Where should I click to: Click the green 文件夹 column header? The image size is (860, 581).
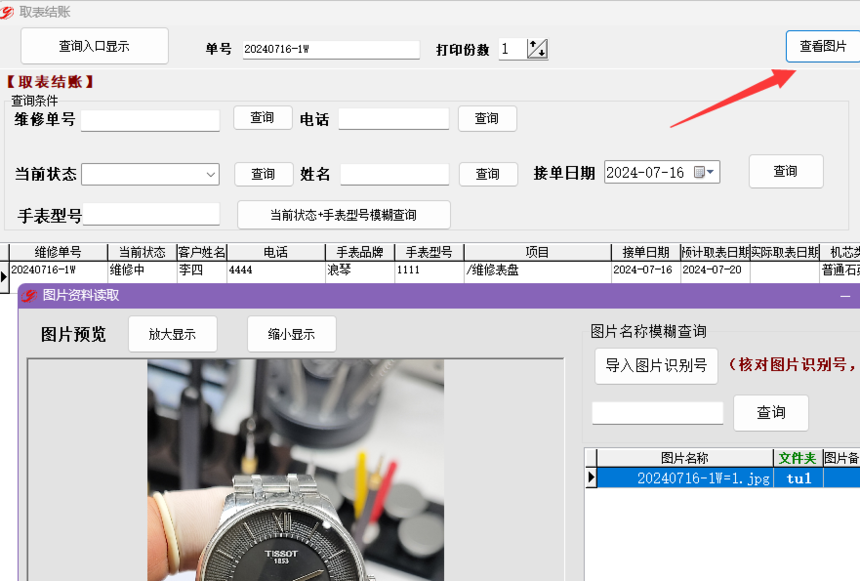pos(798,458)
